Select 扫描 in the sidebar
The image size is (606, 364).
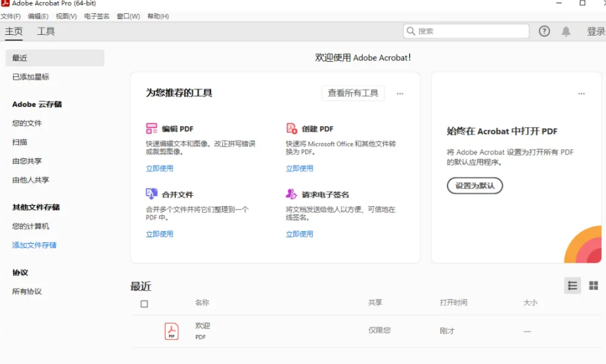[20, 142]
